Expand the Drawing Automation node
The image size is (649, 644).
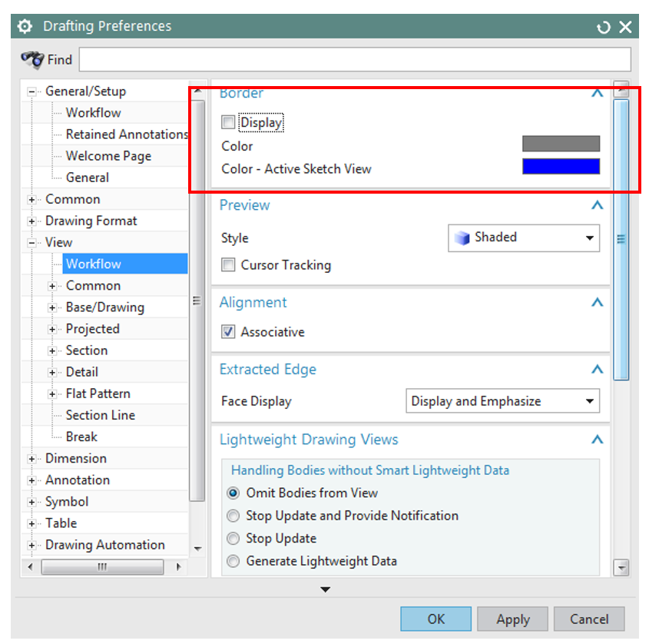[x=31, y=545]
